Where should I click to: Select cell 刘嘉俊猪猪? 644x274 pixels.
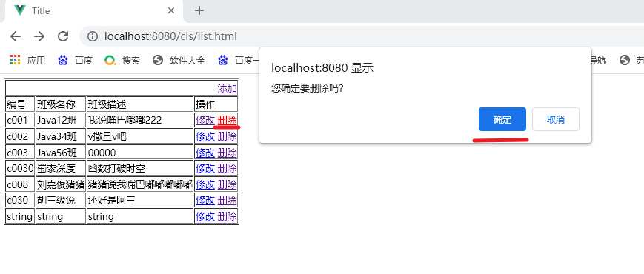61,184
